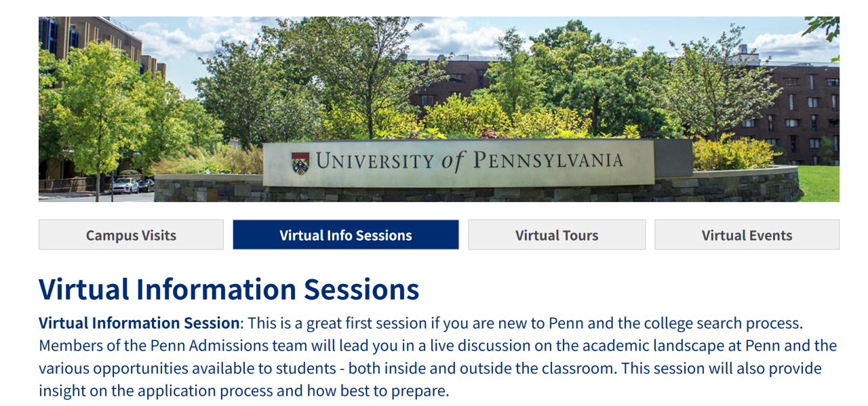Click the bold "Virtual Information Session" label
Viewport: 868px width, 406px height.
[139, 323]
